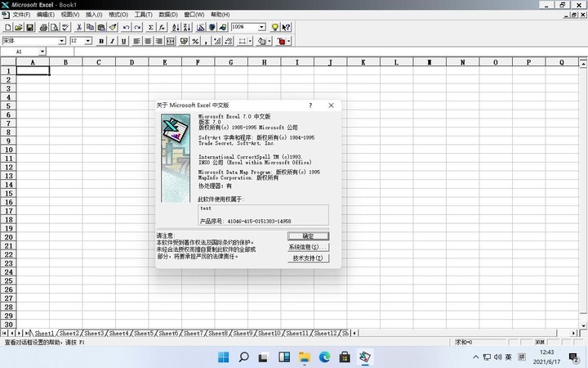Click the Percent Style icon

coord(196,41)
